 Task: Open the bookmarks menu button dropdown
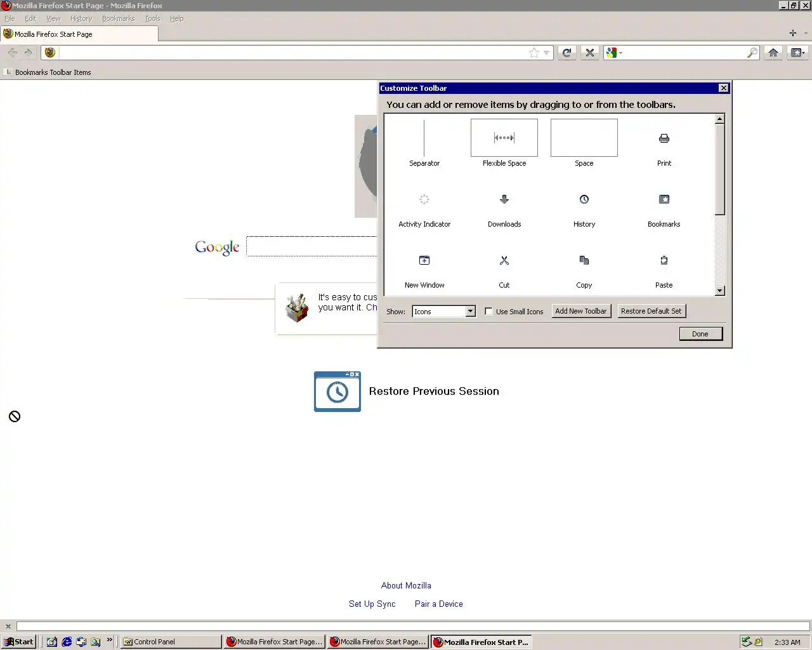pos(797,53)
